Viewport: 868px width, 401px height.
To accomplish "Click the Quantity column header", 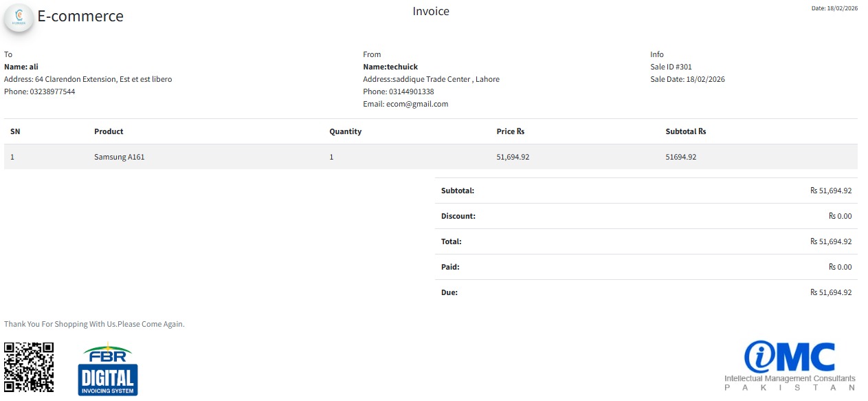I will click(345, 131).
